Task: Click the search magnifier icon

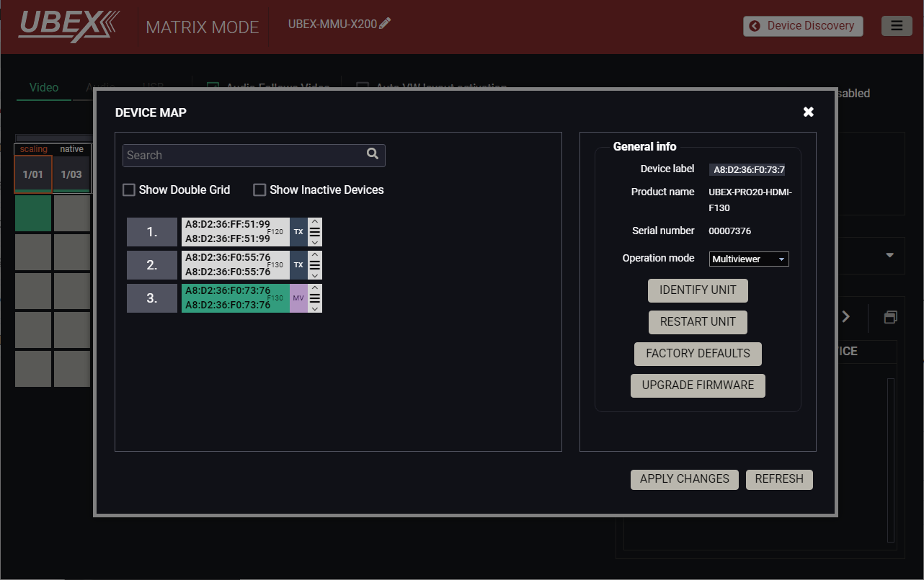Action: 373,153
